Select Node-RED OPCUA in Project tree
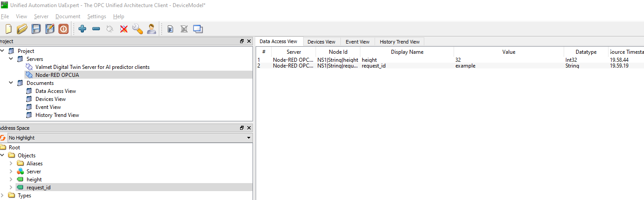The height and width of the screenshot is (200, 644). click(x=57, y=75)
